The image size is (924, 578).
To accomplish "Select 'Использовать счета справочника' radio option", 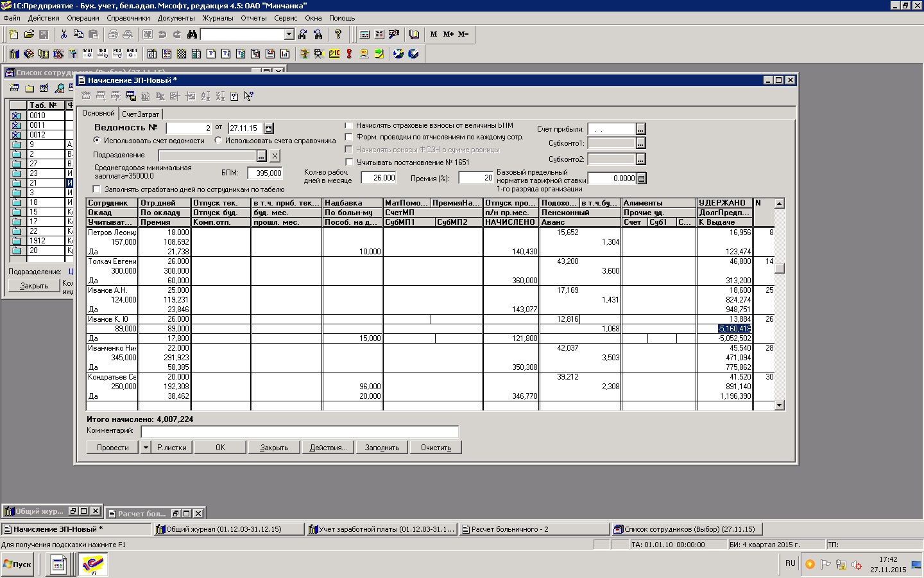I will 218,140.
